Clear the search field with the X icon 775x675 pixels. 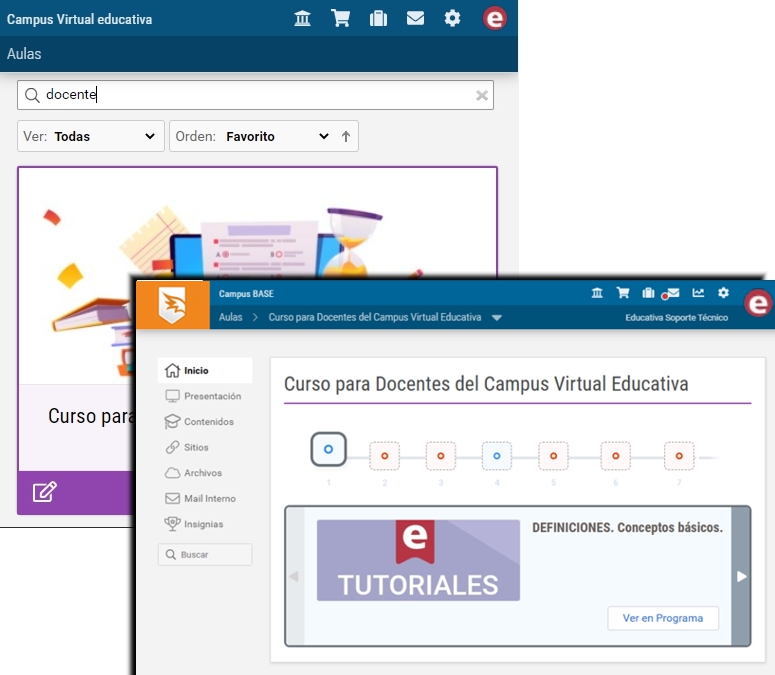tap(482, 96)
